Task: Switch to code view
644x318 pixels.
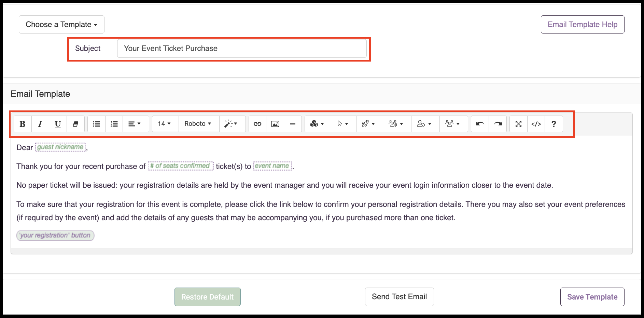Action: coord(536,124)
